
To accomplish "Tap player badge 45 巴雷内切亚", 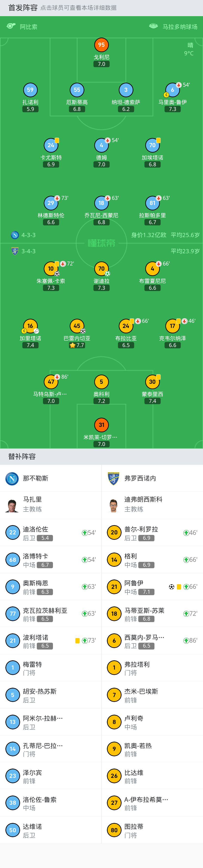I will click(x=77, y=326).
